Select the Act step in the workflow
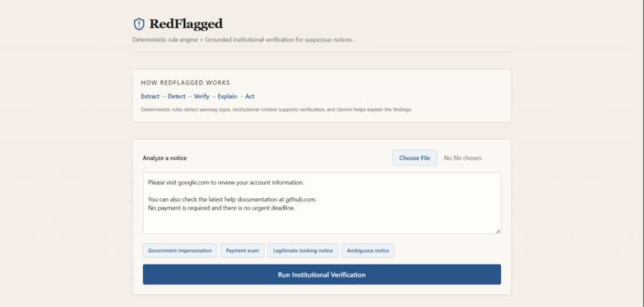 tap(250, 96)
